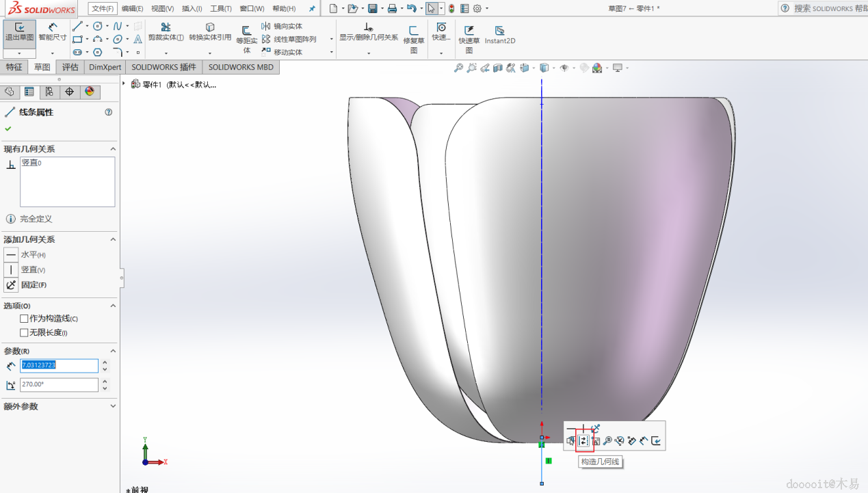The height and width of the screenshot is (493, 868).
Task: Toggle the 无限长度 checkbox
Action: point(25,332)
